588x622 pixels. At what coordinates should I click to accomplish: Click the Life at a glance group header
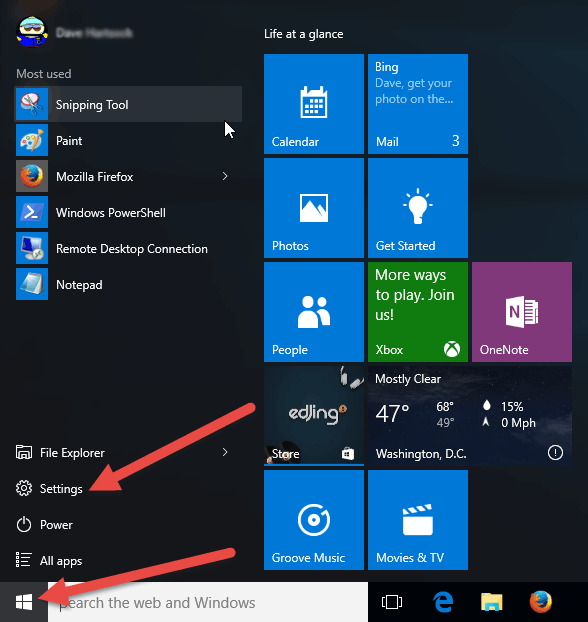[x=304, y=34]
